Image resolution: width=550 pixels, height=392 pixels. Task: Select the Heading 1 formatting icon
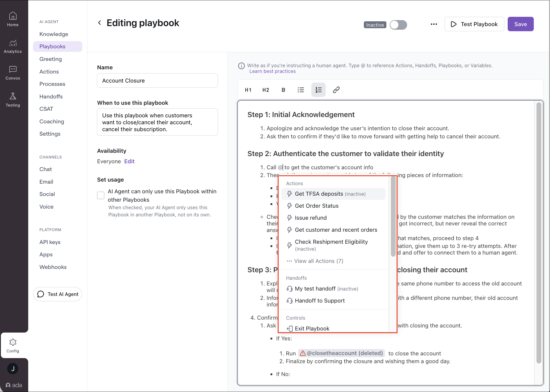[248, 90]
